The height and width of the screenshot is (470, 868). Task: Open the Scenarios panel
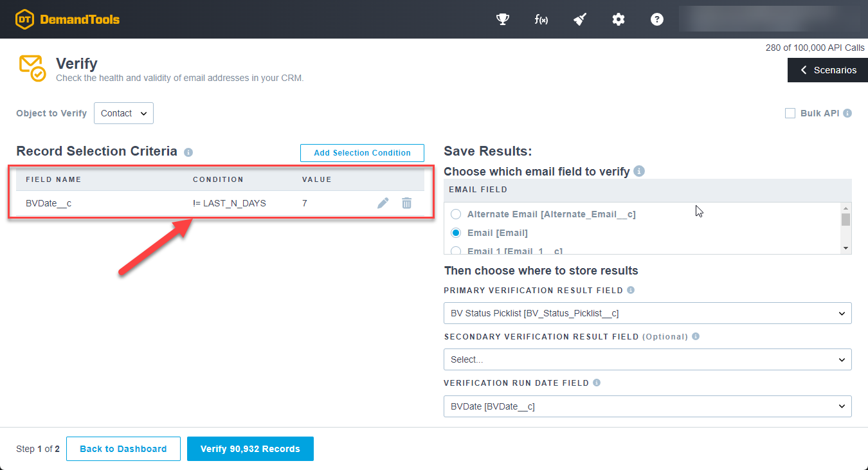pos(827,69)
